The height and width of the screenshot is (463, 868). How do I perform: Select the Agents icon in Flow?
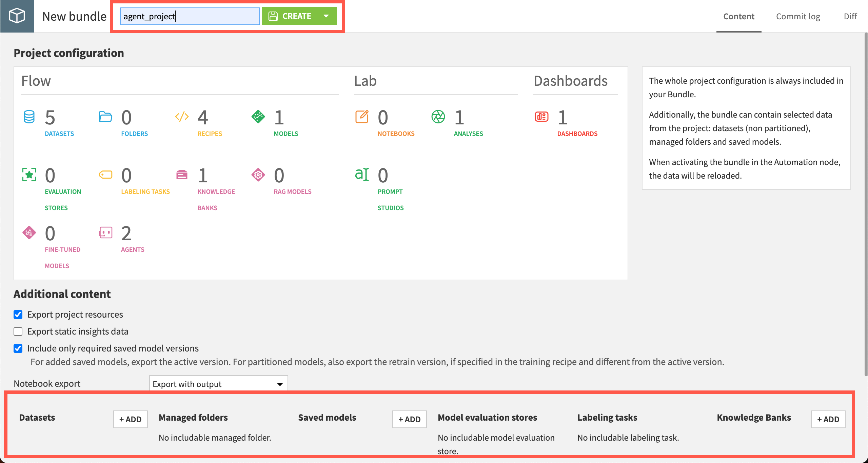click(105, 233)
